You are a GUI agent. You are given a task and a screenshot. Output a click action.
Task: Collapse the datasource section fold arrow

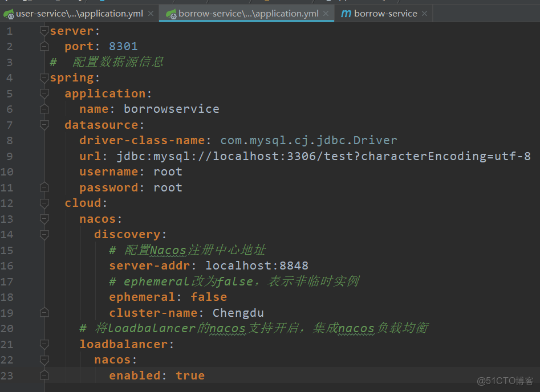[44, 125]
